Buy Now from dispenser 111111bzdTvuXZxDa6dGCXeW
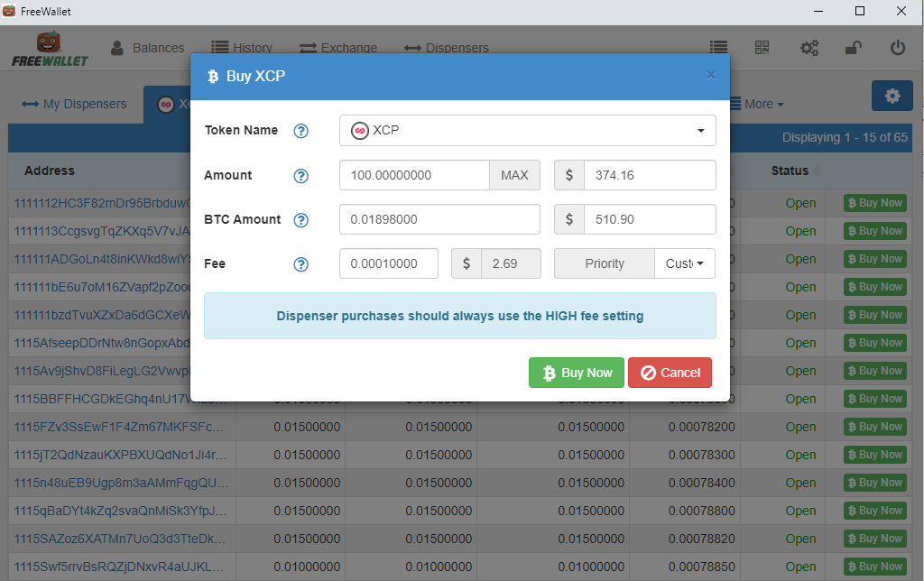Viewport: 924px width, 581px height. pos(874,315)
